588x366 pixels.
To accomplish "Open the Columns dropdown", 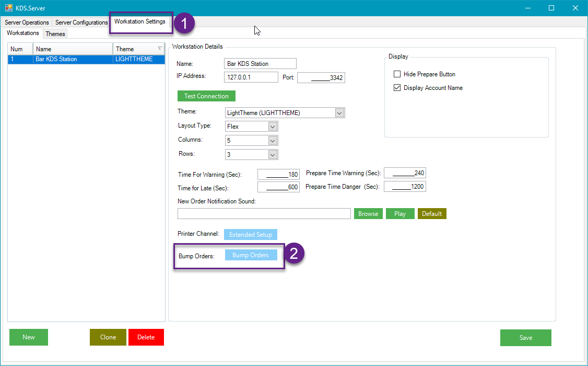I will pos(272,141).
